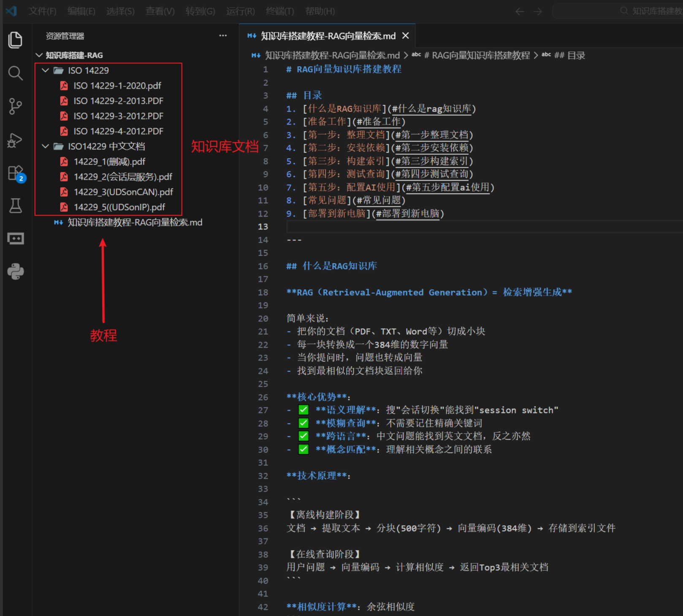
Task: Open 帮助(H) menu
Action: pyautogui.click(x=320, y=11)
